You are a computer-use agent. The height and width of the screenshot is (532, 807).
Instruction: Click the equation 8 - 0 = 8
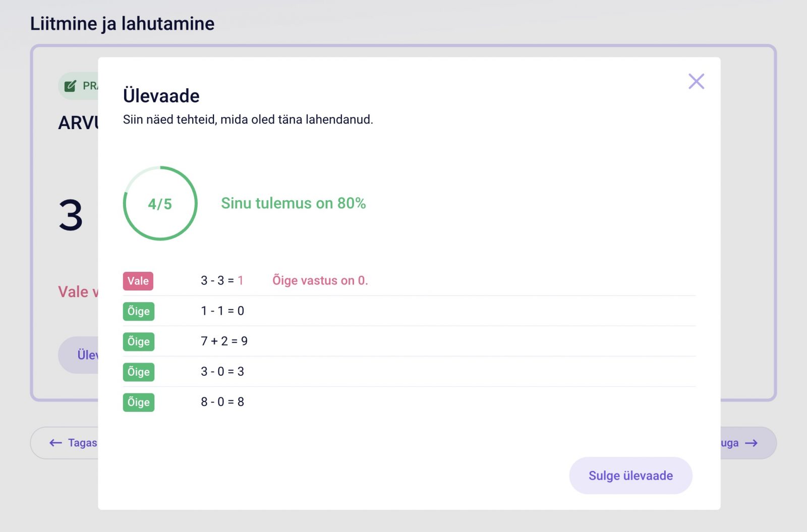coord(222,401)
